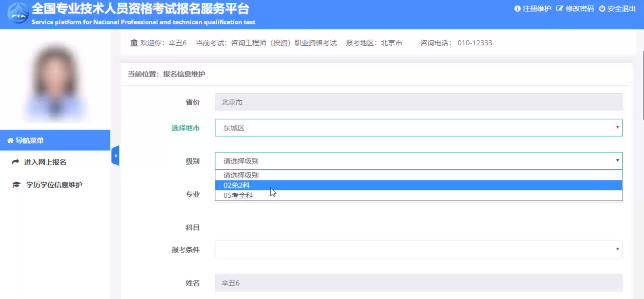Choose the 05考全科 option
Viewport: 644px width, 299px height.
pyautogui.click(x=238, y=195)
